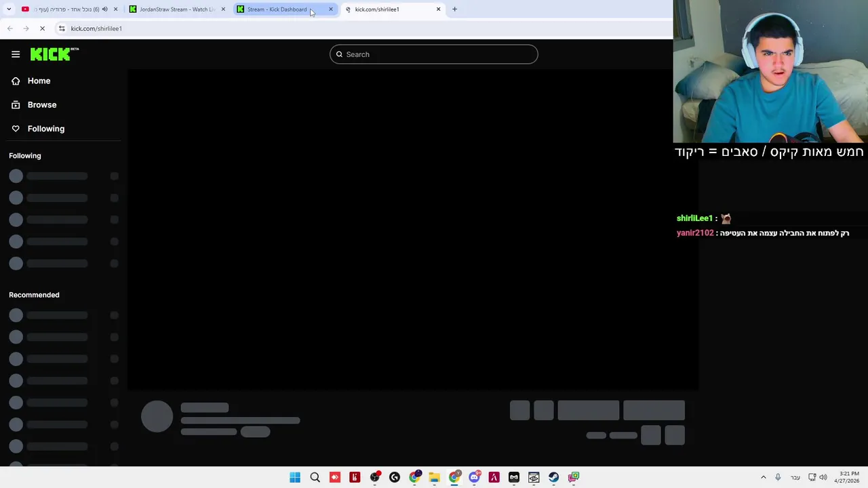Open a new browser tab

pos(454,9)
